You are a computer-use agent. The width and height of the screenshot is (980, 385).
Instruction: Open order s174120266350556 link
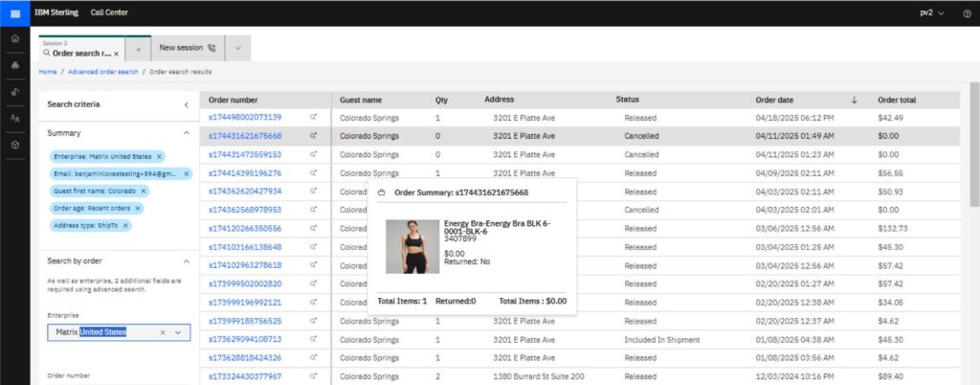245,228
